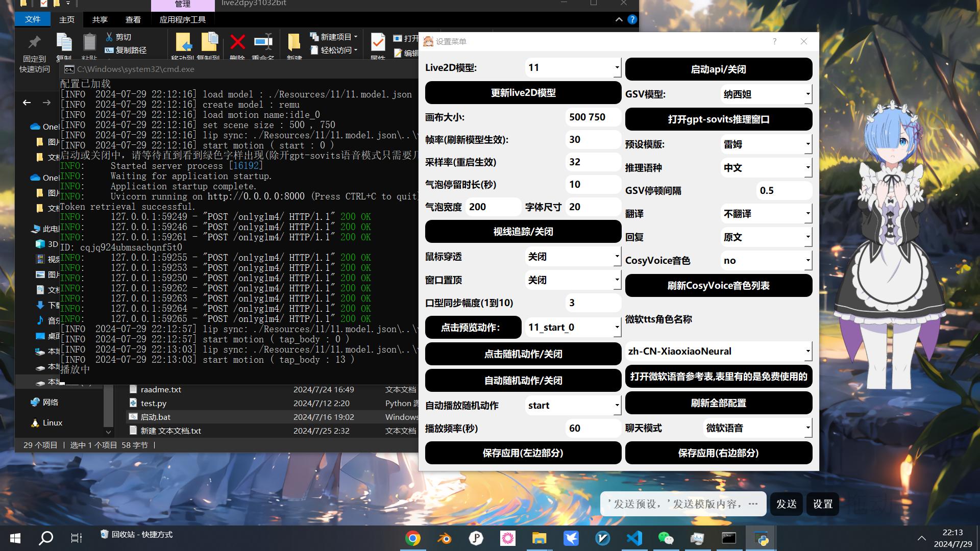Image resolution: width=980 pixels, height=551 pixels.
Task: Click the 帧率 input field showing 30
Action: [593, 139]
